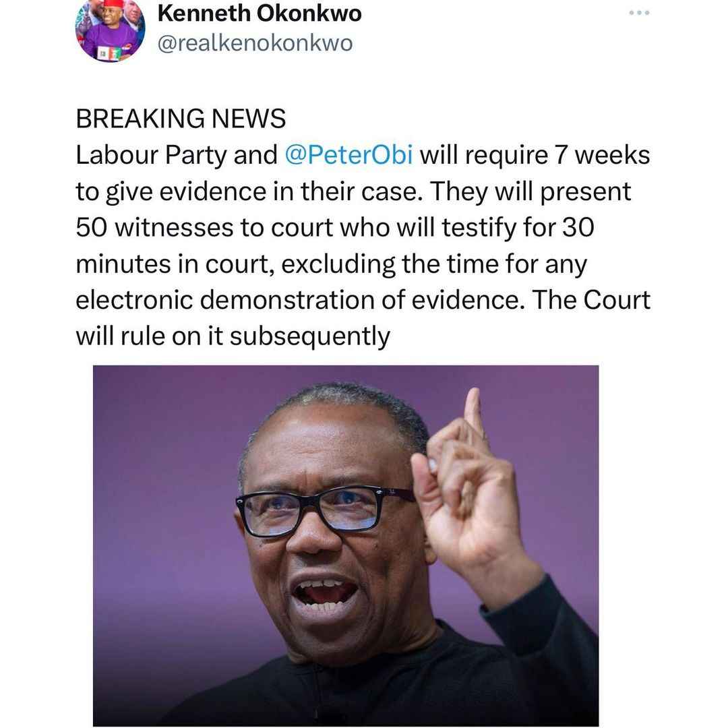
Task: Open the @realkenokonkwo handle
Action: (x=255, y=43)
